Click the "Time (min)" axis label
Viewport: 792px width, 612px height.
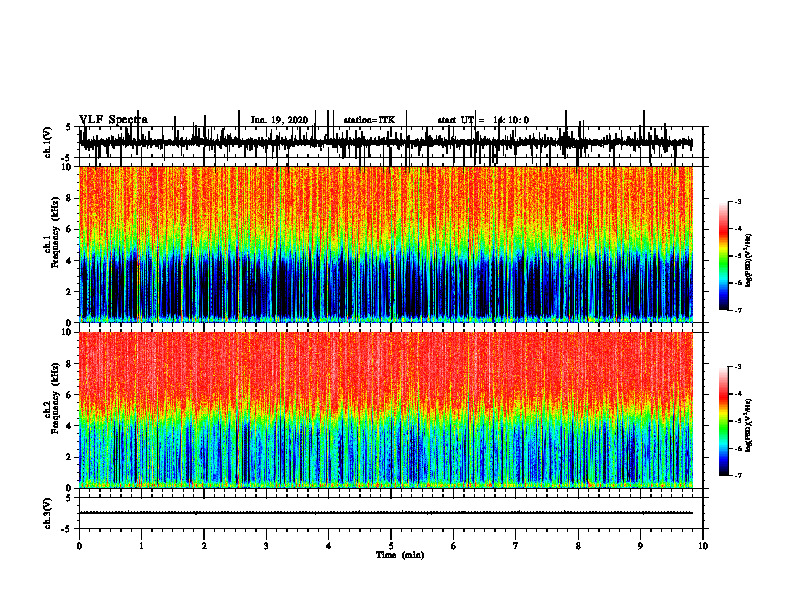[400, 555]
